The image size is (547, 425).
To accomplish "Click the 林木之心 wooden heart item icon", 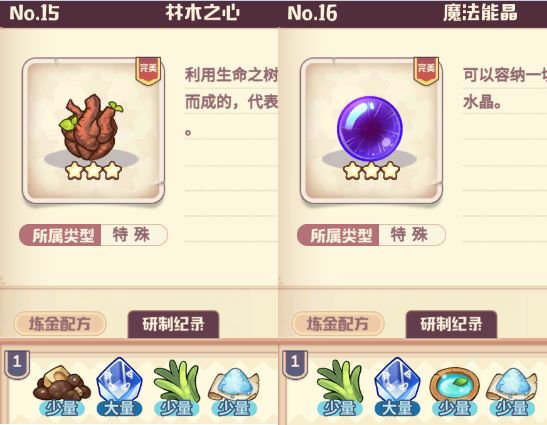I will pyautogui.click(x=91, y=127).
